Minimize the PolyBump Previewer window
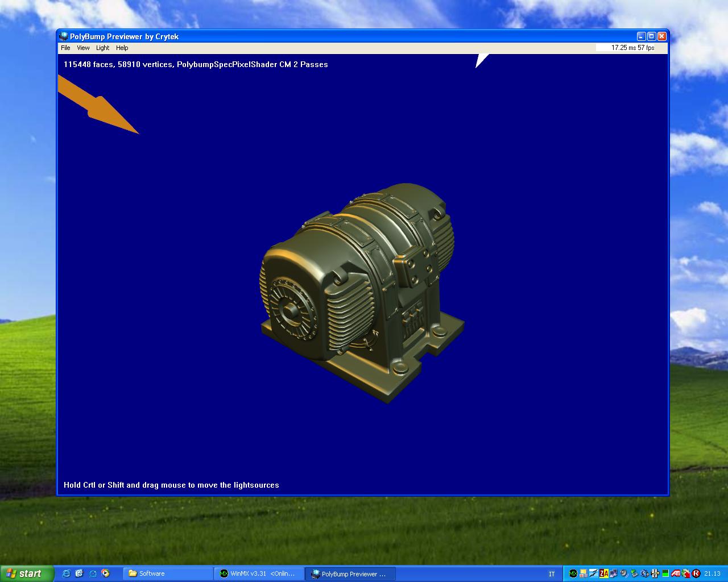The image size is (728, 582). click(641, 36)
